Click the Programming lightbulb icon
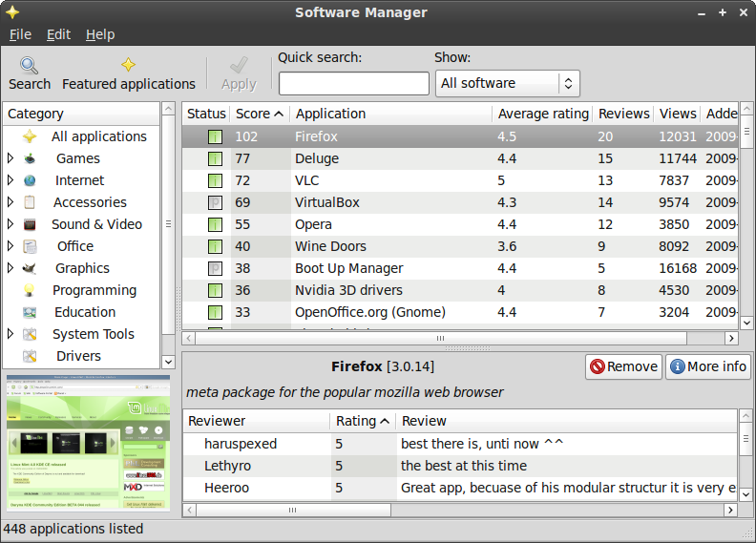The height and width of the screenshot is (543, 756). (30, 290)
